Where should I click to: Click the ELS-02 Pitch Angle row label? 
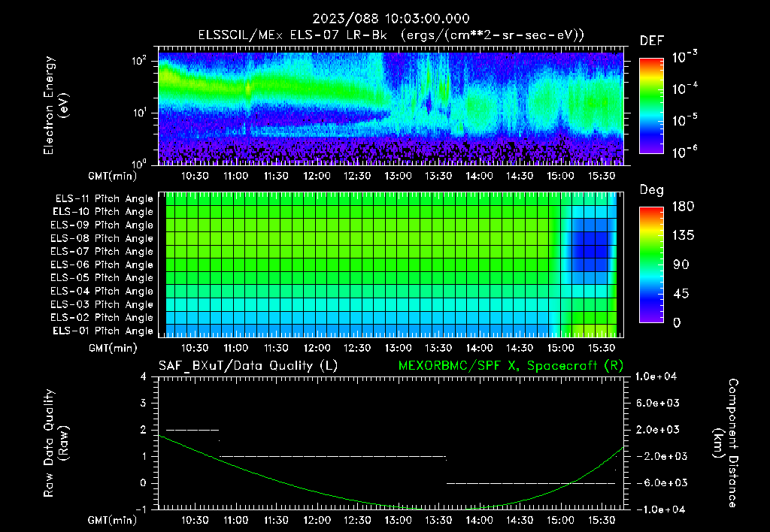102,318
